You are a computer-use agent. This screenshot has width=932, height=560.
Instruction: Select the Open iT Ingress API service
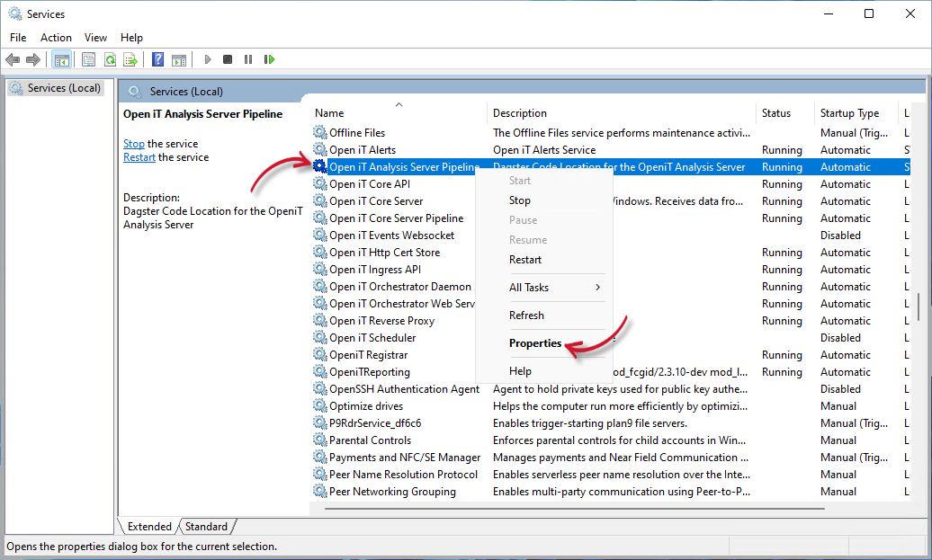(x=375, y=270)
